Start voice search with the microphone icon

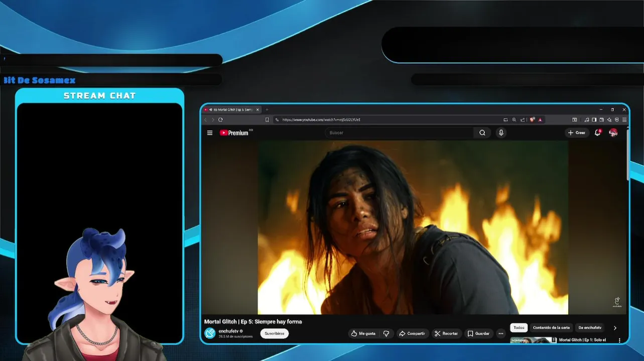click(500, 133)
